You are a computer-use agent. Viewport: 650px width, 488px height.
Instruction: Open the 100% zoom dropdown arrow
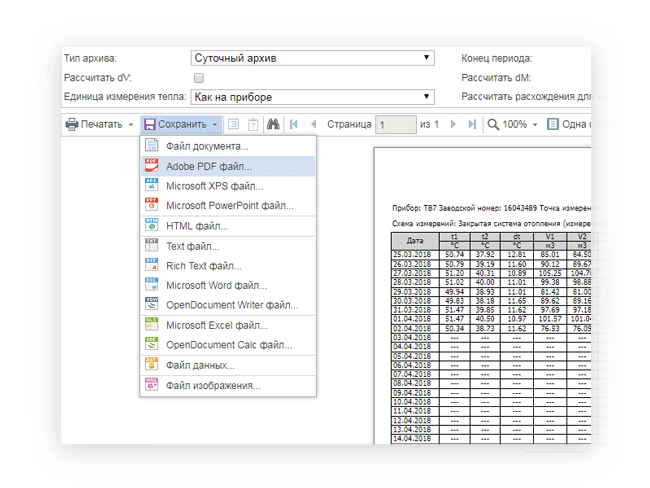[x=535, y=124]
